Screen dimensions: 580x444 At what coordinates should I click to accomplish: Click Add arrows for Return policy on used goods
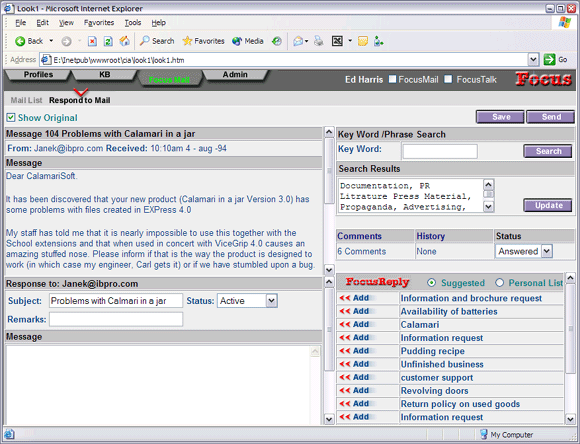click(354, 404)
